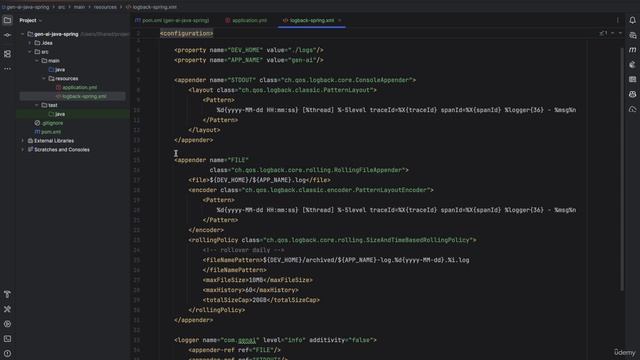Click the RollingFileAppender class line
The image size is (640, 360).
(309, 170)
